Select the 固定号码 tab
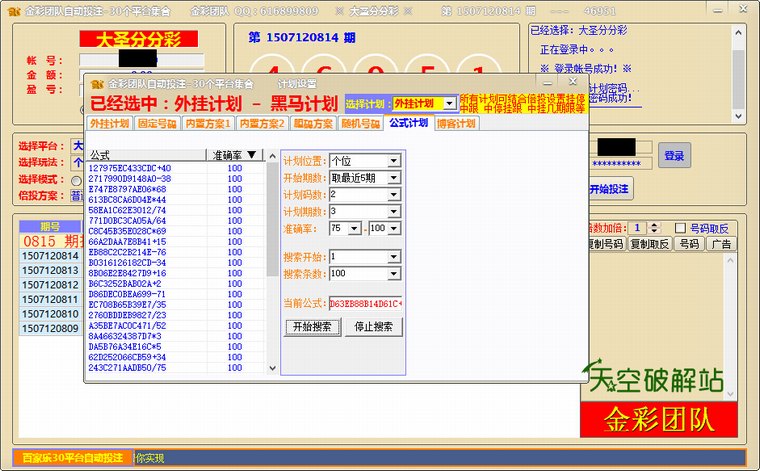The width and height of the screenshot is (760, 471). (x=158, y=124)
